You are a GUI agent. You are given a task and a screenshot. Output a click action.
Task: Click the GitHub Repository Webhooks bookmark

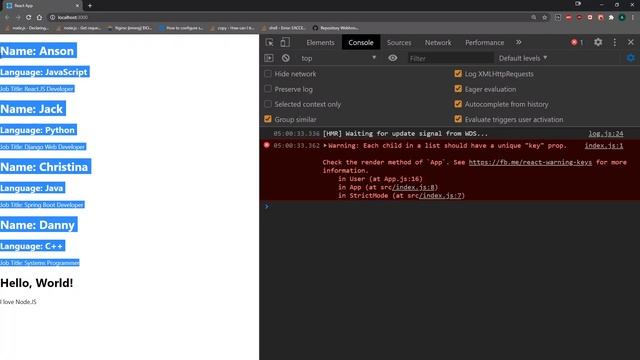336,28
